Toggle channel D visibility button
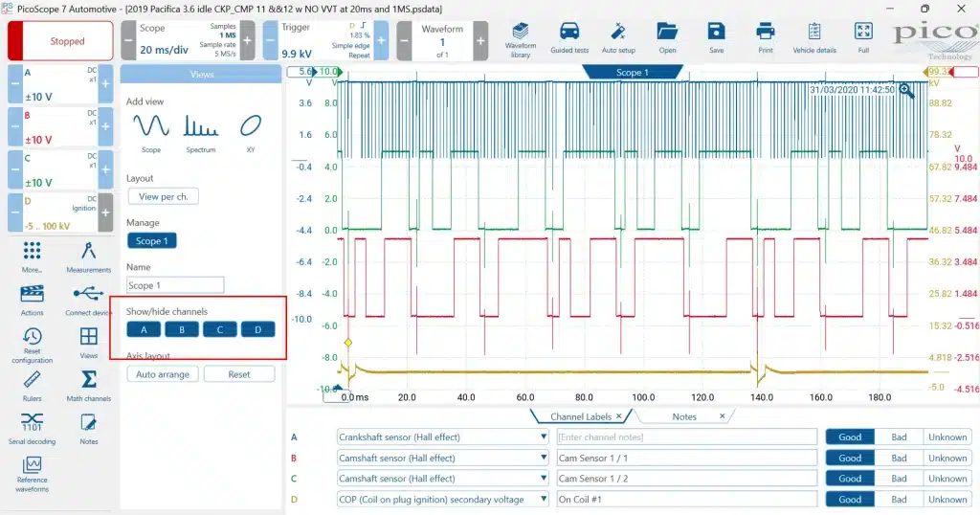 (x=258, y=329)
